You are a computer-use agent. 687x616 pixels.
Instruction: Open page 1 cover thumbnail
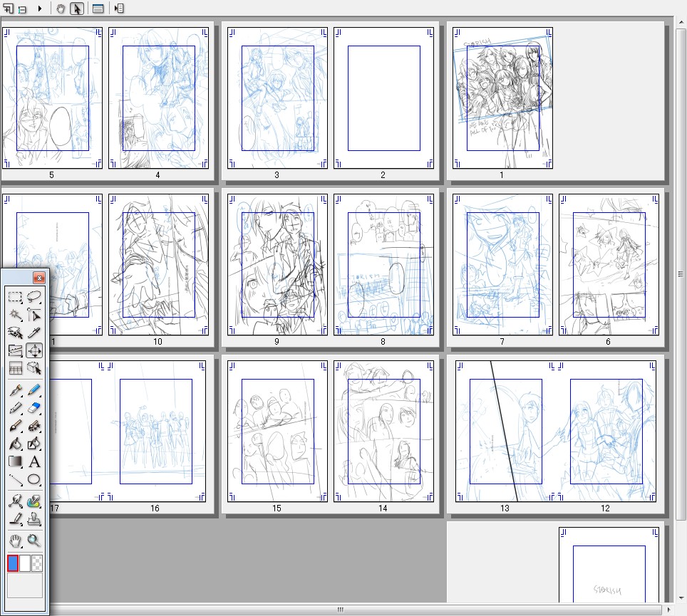(502, 98)
